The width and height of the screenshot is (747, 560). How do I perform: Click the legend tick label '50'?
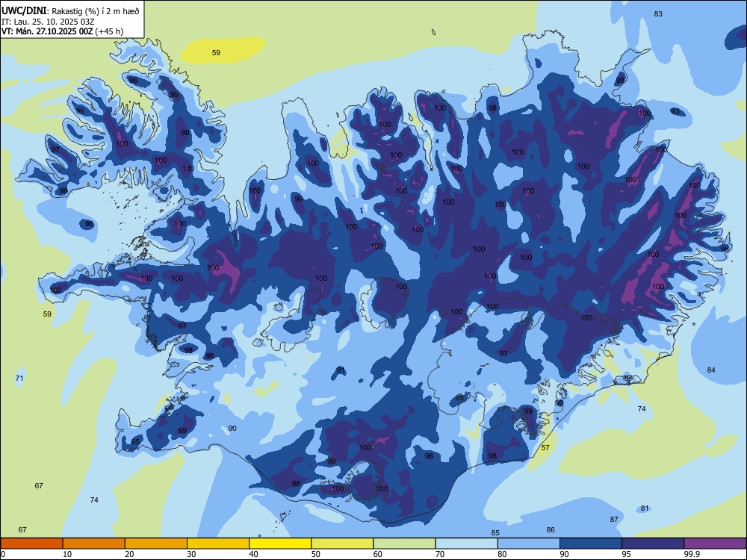[316, 554]
